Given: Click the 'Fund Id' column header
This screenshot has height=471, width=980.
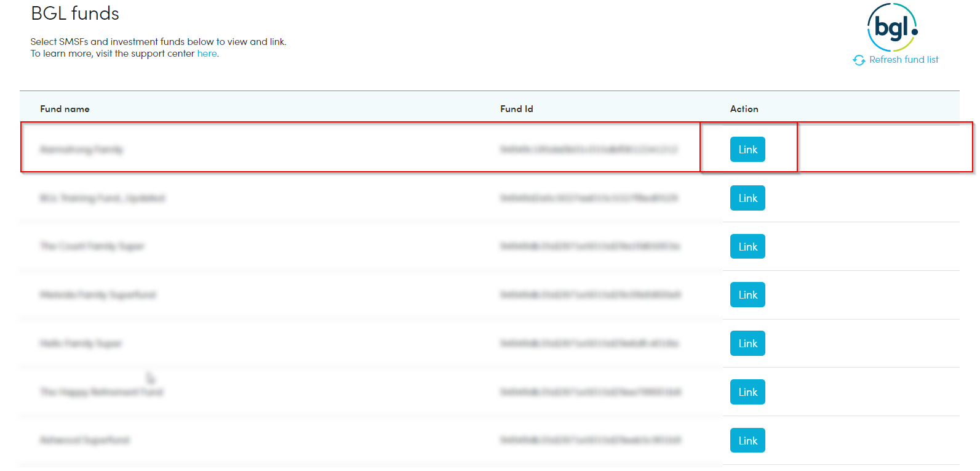Looking at the screenshot, I should [516, 109].
